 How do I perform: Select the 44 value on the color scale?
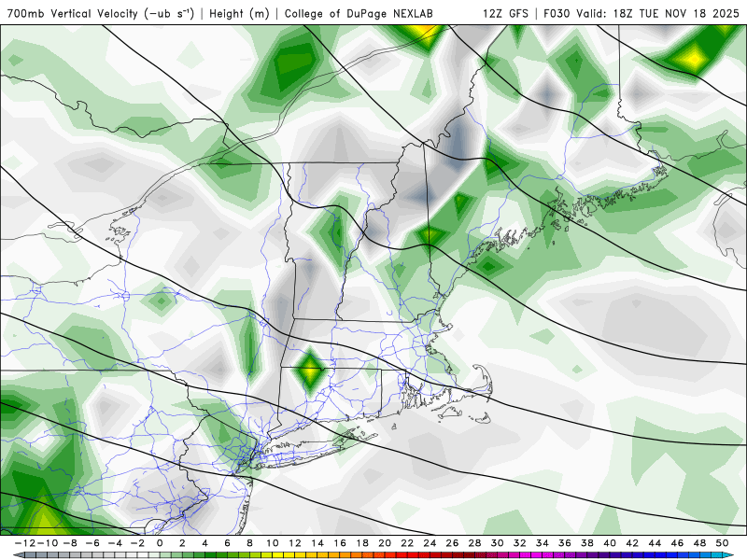tap(655, 543)
